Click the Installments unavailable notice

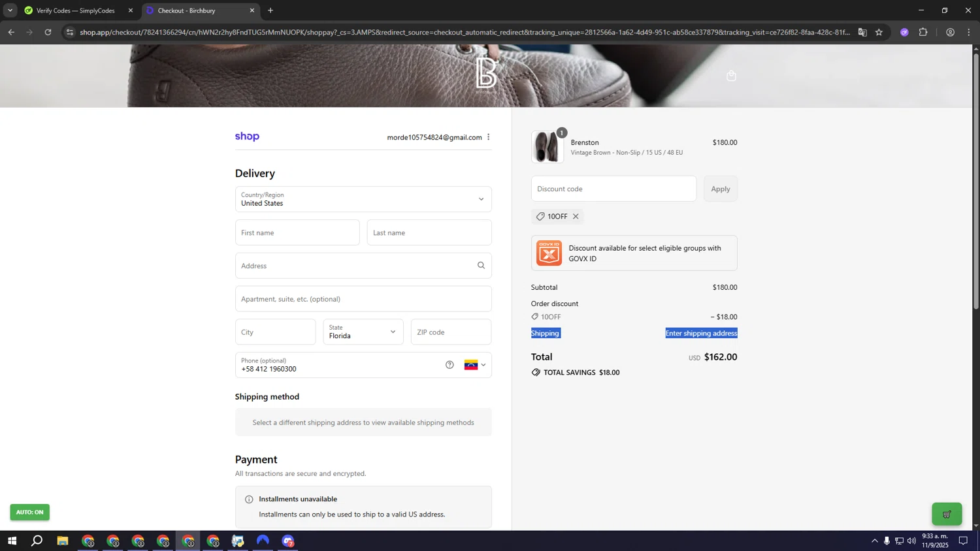pos(363,507)
